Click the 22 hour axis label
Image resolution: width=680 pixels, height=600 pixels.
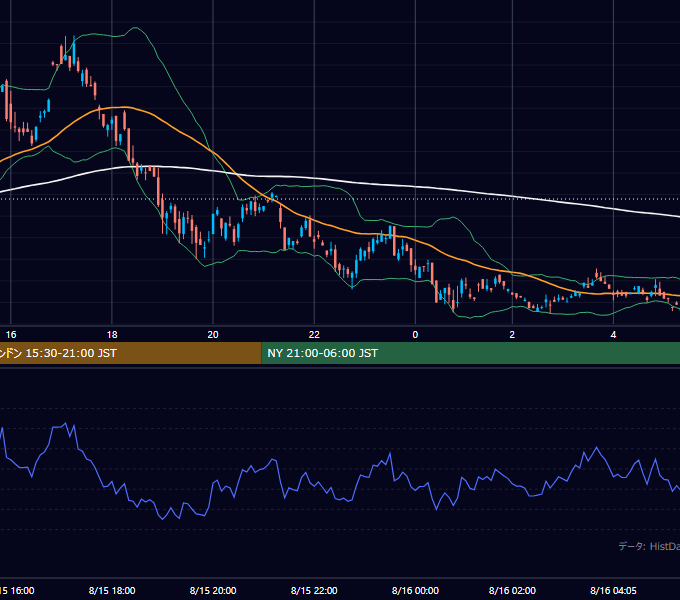[x=314, y=335]
